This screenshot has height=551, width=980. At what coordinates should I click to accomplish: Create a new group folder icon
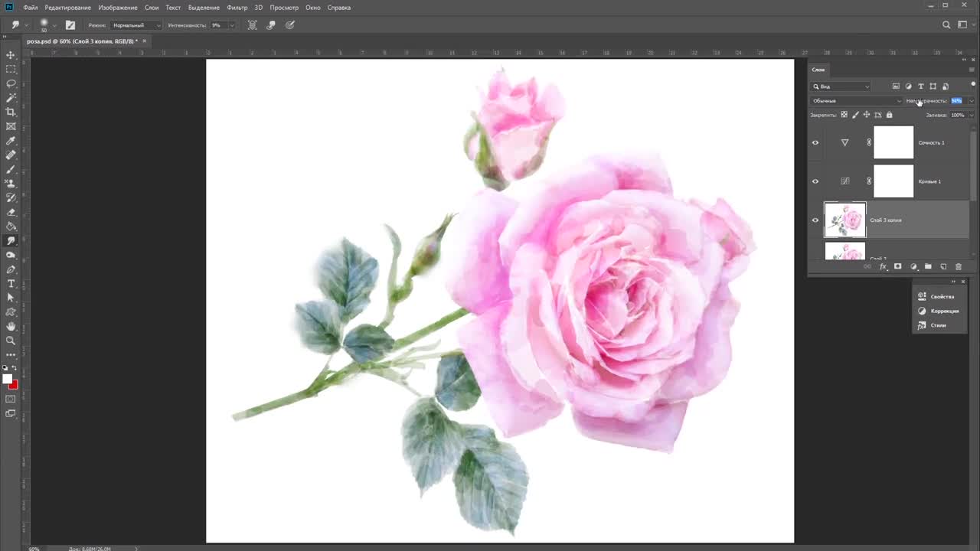928,267
